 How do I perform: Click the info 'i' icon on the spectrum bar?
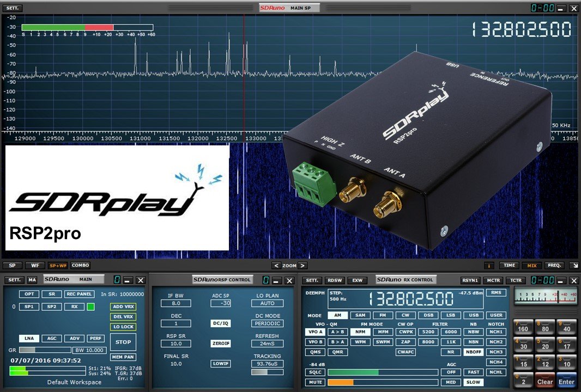coord(489,265)
